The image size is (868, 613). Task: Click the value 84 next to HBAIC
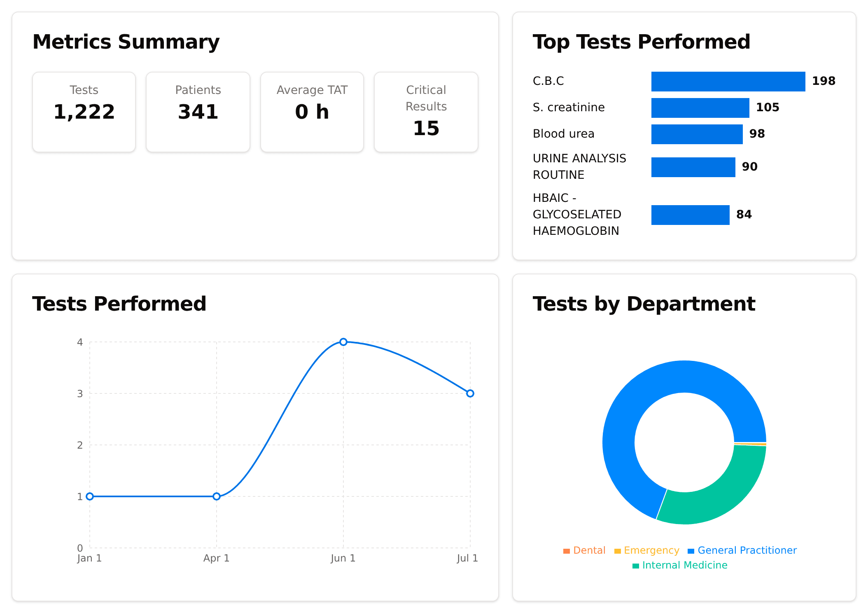[744, 215]
